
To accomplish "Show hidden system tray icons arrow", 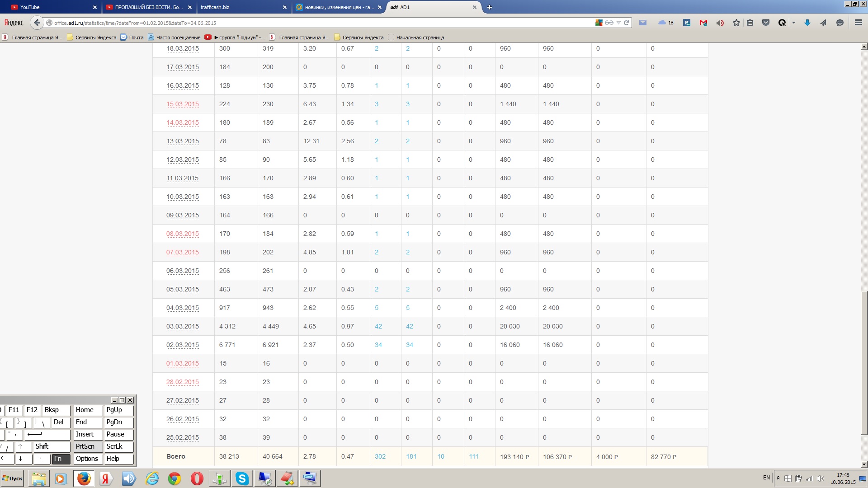I will (x=778, y=478).
